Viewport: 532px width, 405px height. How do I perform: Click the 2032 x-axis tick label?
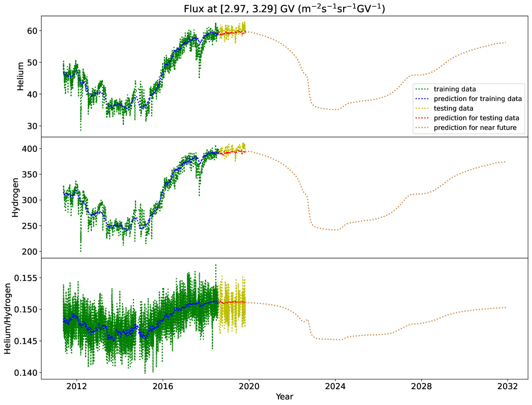tap(508, 385)
